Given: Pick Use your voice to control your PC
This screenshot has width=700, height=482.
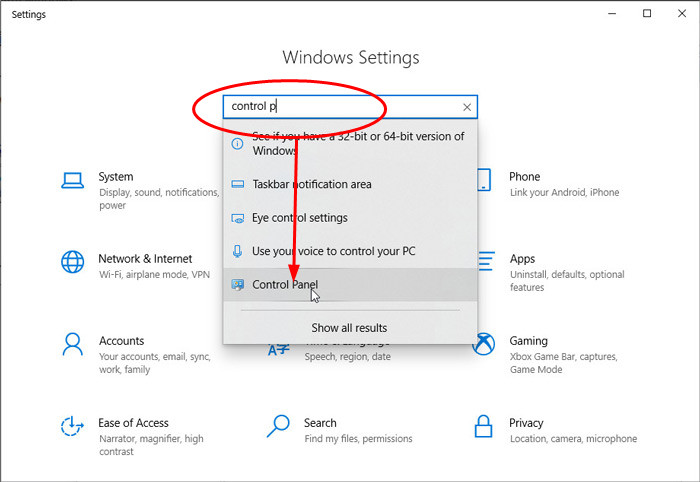Looking at the screenshot, I should click(333, 251).
